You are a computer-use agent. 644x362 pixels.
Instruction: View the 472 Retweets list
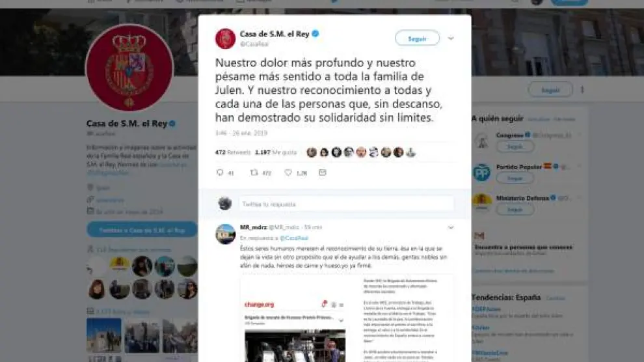tap(232, 152)
